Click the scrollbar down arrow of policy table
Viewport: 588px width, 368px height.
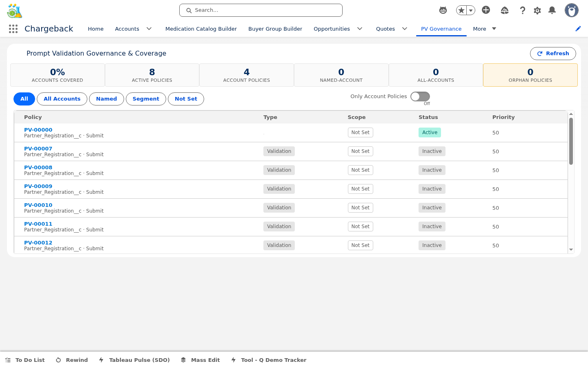click(571, 250)
